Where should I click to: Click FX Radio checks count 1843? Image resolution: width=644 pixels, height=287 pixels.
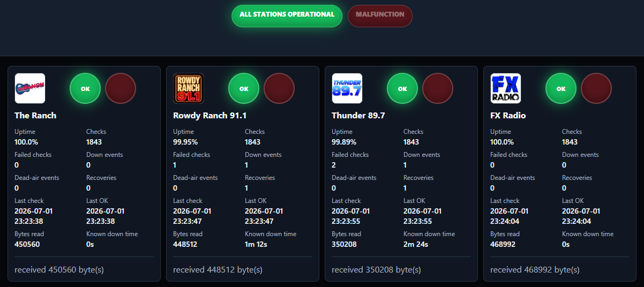[570, 142]
